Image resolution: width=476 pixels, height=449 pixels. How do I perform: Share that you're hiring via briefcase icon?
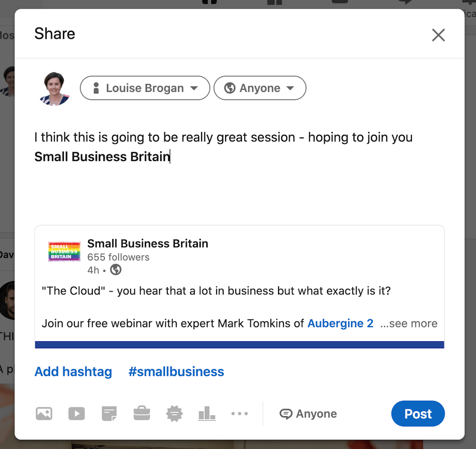click(142, 413)
